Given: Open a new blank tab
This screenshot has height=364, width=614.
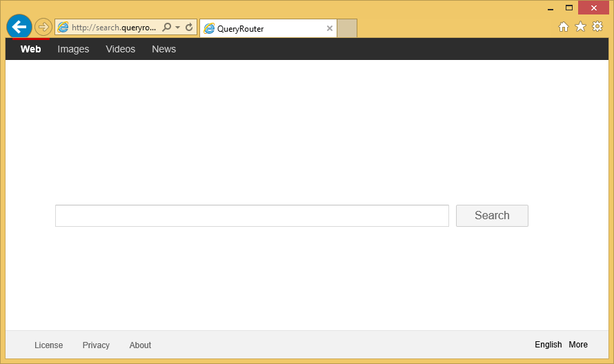Looking at the screenshot, I should coord(347,28).
